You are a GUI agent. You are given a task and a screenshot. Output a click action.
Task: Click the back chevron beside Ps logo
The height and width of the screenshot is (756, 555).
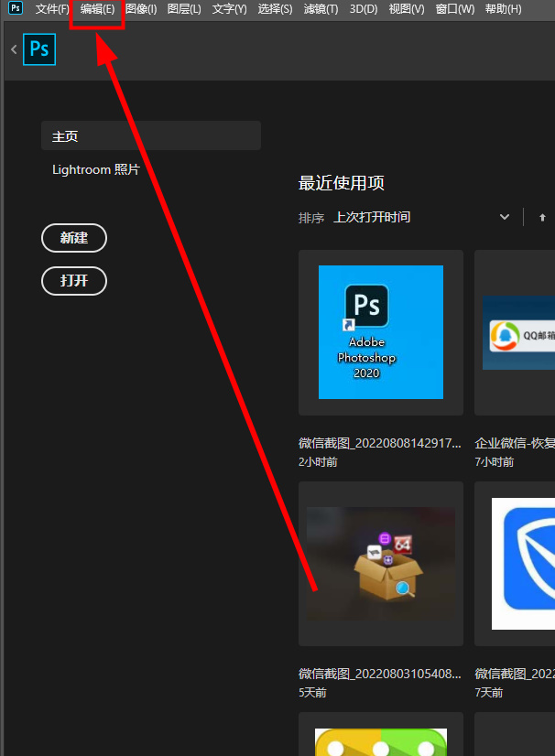[14, 49]
